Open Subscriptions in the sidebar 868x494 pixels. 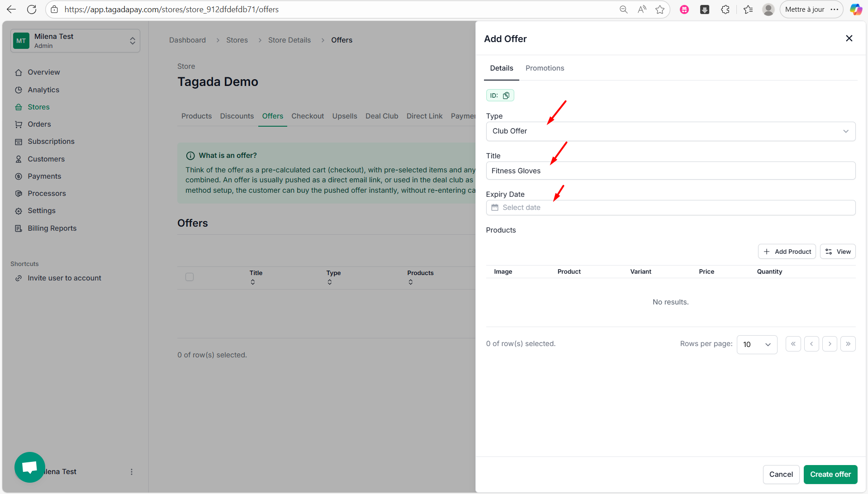(x=51, y=142)
